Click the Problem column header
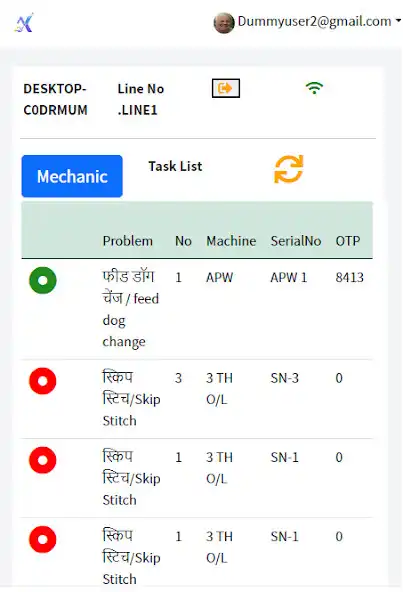Screen dimensions: 403x592 (128, 241)
